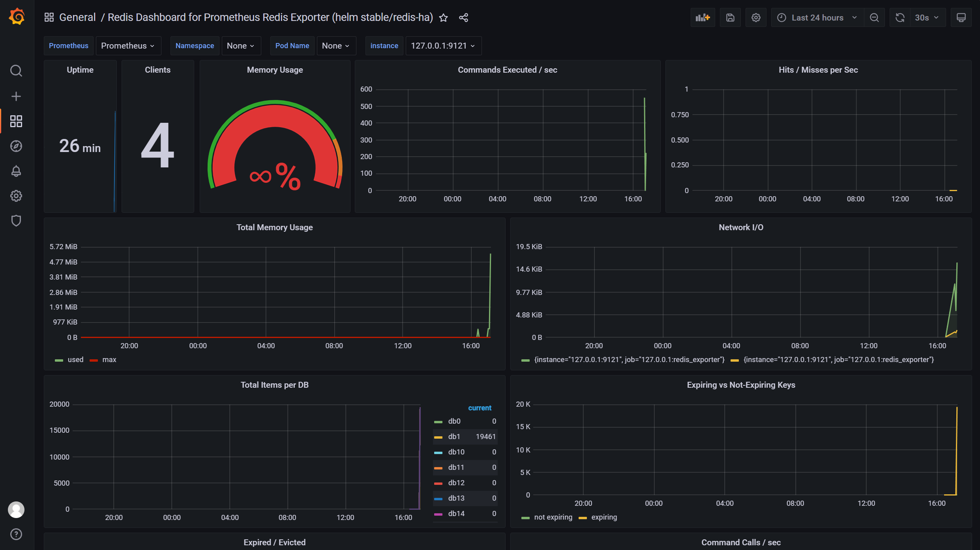Open Expiring vs Not-Expiring Keys panel menu

point(741,385)
